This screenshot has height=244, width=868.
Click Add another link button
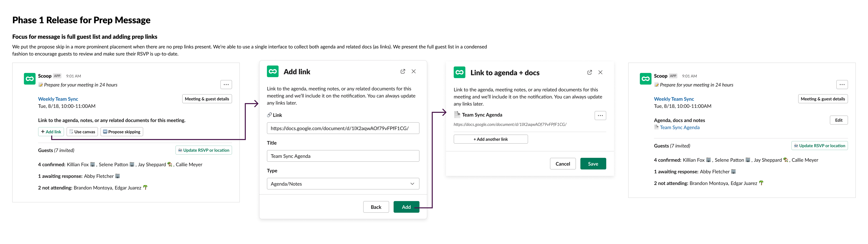[x=490, y=139]
